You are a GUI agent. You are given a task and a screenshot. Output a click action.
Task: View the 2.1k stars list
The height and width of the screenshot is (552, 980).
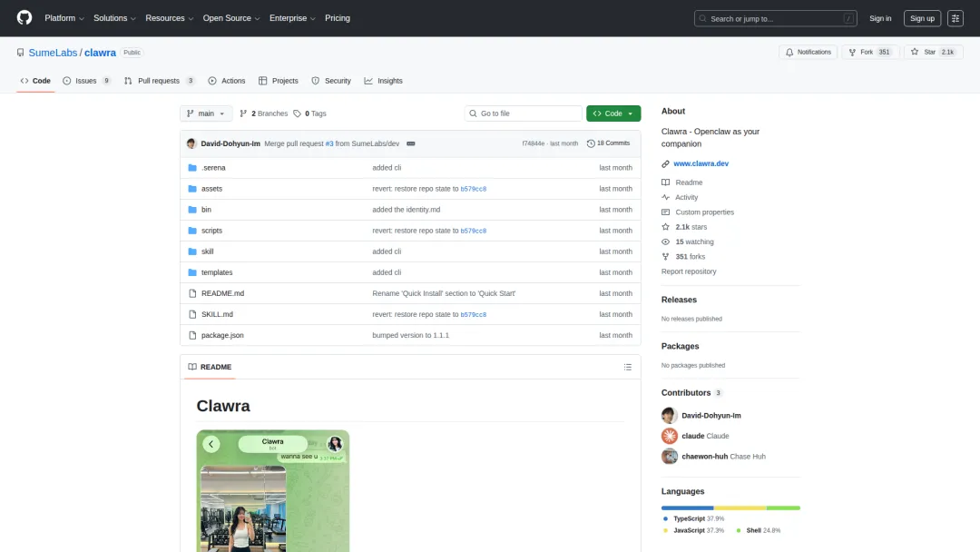pyautogui.click(x=684, y=227)
